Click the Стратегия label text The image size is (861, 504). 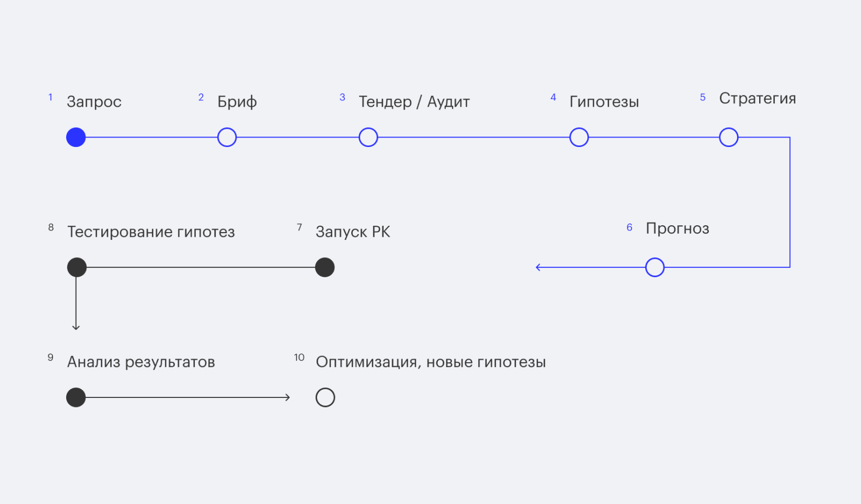[x=757, y=99]
